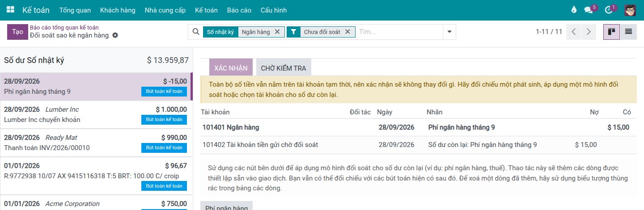Click the Tạo button
Screen dimensions: 644x210
(17, 32)
